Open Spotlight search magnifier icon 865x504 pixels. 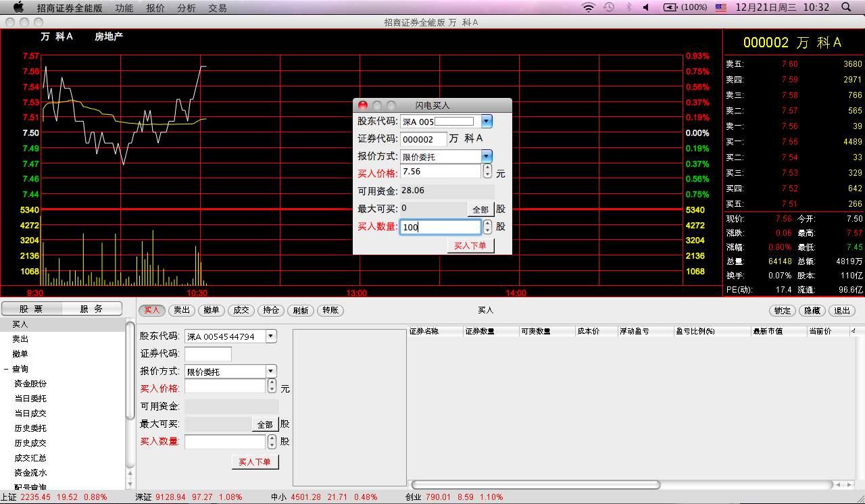tap(846, 7)
